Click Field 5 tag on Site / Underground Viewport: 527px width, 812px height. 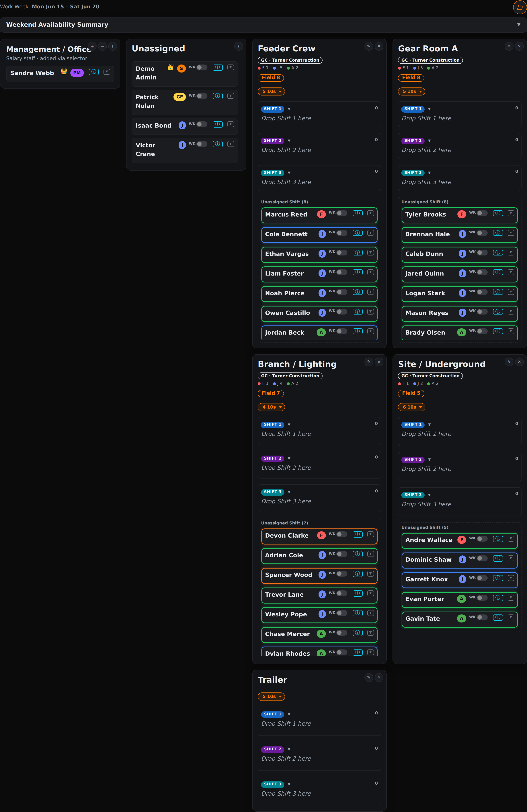pyautogui.click(x=411, y=393)
